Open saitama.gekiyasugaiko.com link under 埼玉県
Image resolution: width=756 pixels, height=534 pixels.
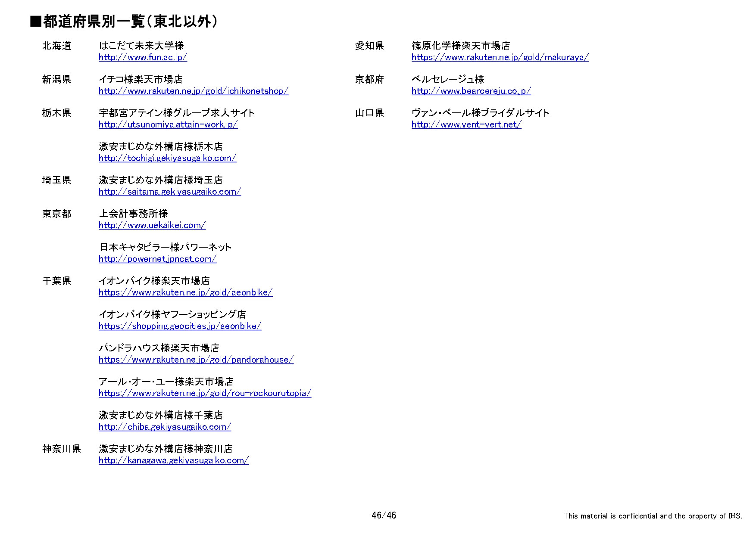(170, 192)
